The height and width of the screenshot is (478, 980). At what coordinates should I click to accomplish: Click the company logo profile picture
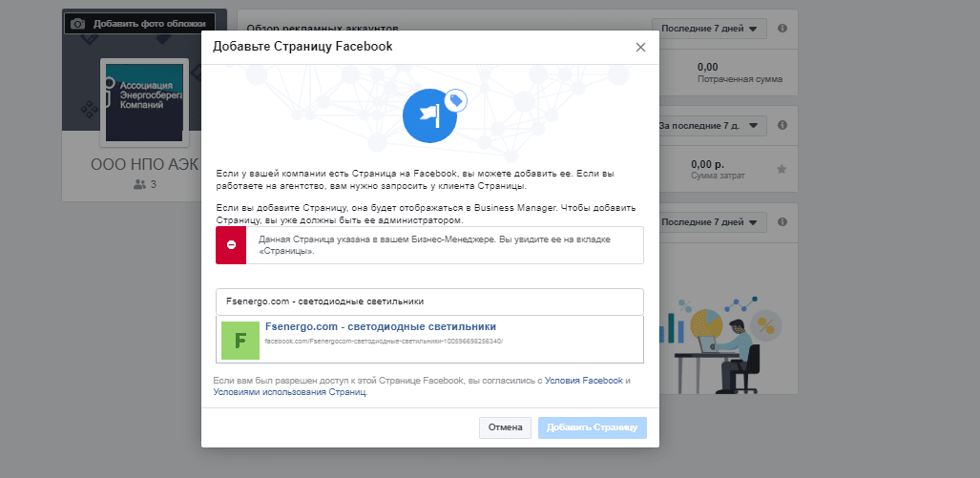point(144,102)
